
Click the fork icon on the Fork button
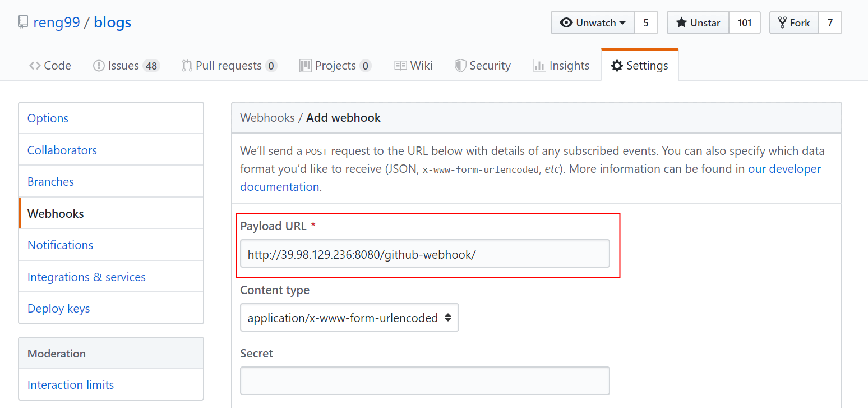pos(782,22)
